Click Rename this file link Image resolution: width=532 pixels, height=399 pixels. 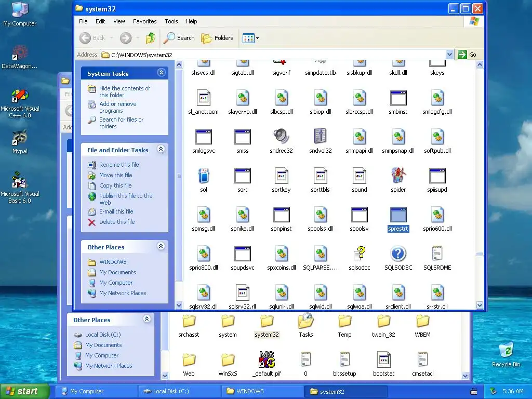(x=119, y=165)
